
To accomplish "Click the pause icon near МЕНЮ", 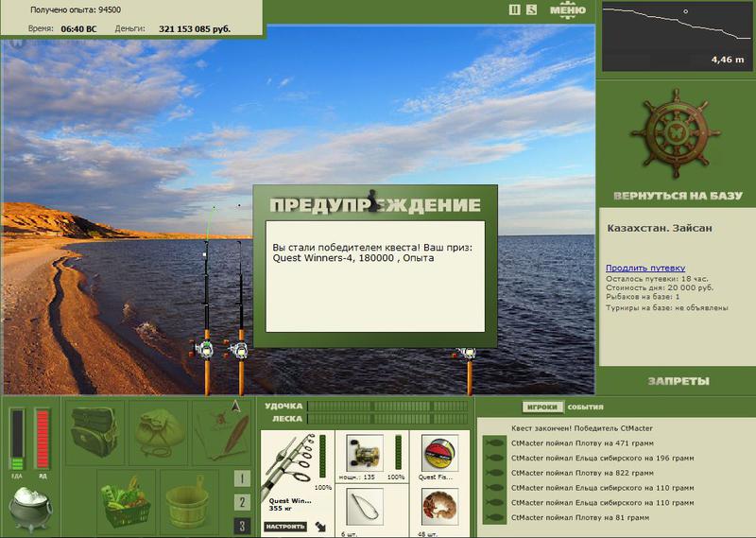I will [x=514, y=9].
